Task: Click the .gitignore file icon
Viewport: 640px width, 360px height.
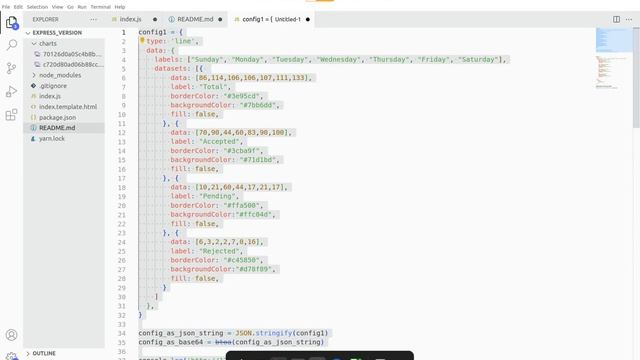Action: pyautogui.click(x=33, y=86)
